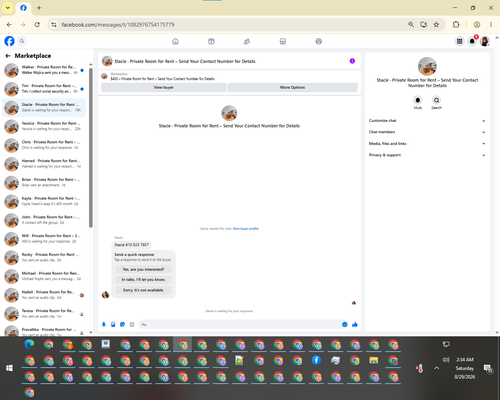Click the Facebook logo
Screen dimensions: 500x400
[9, 41]
